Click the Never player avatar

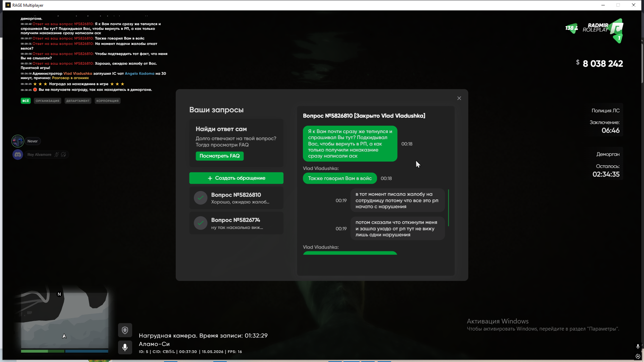point(18,141)
